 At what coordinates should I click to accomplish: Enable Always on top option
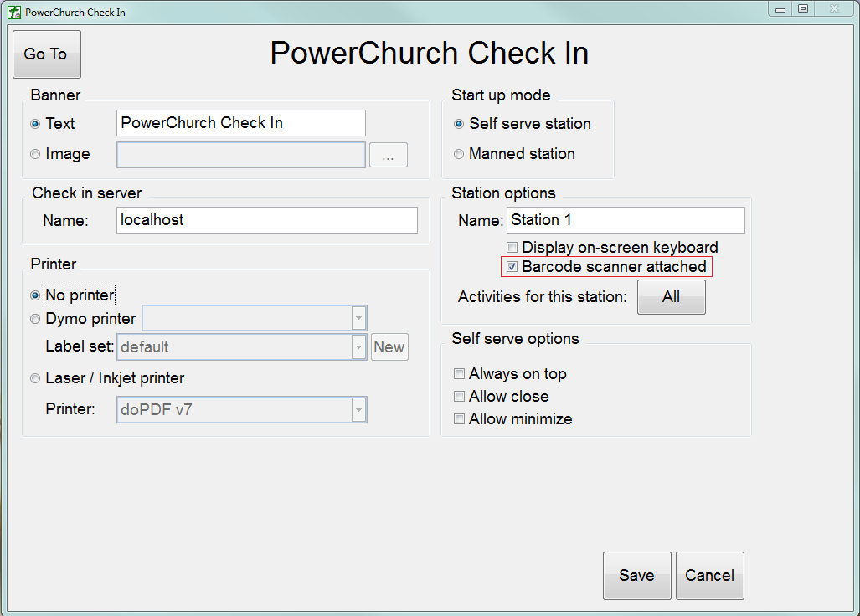coord(459,374)
